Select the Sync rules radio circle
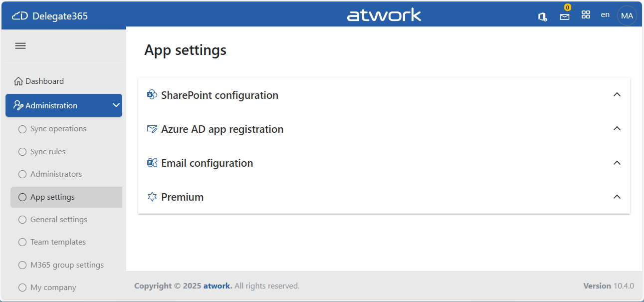 coord(22,152)
